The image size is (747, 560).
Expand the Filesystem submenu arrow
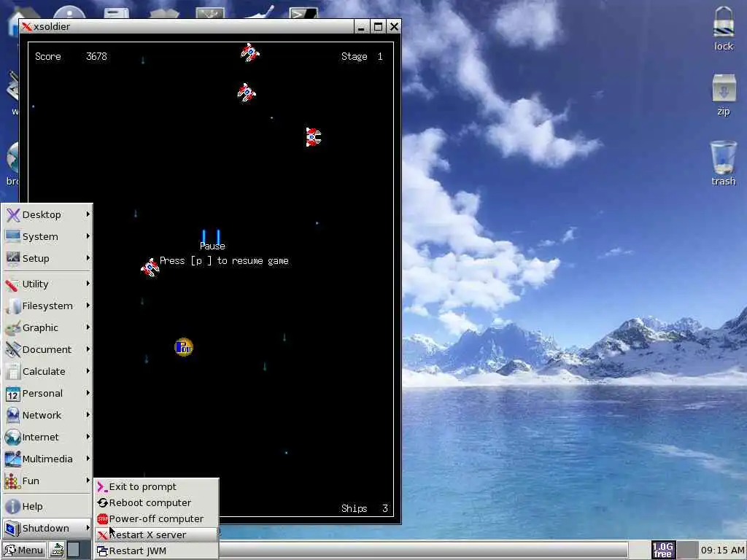pyautogui.click(x=88, y=306)
